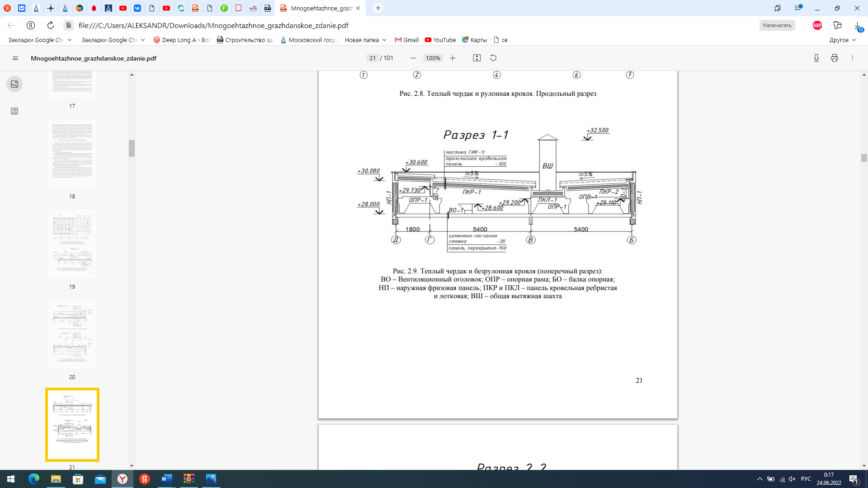
Task: Zoom out the PDF document
Action: [413, 58]
